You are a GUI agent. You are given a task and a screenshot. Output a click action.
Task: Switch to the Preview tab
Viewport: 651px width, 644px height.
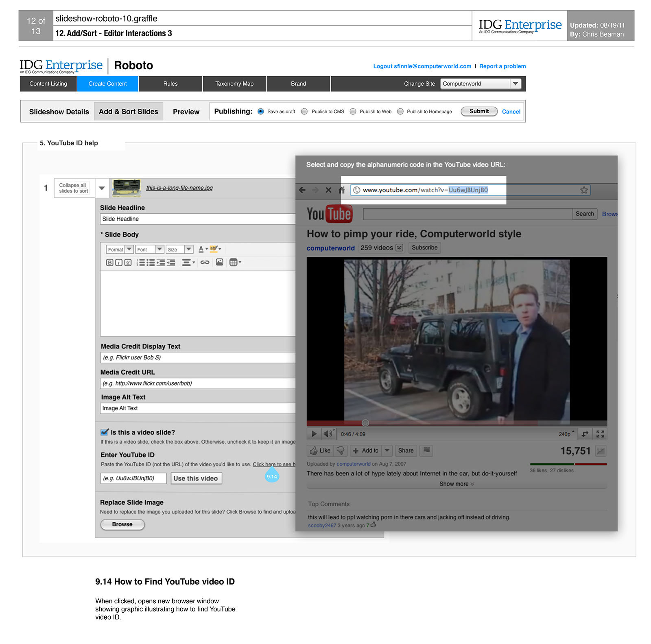point(186,112)
